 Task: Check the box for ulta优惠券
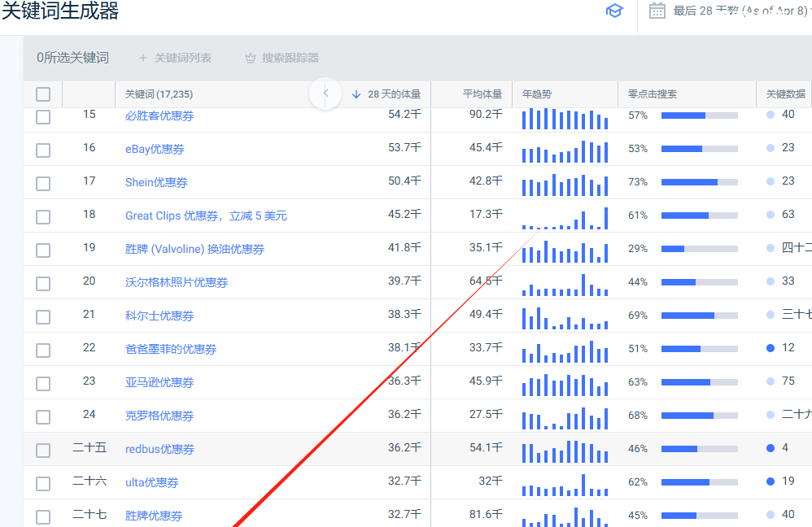[x=43, y=484]
